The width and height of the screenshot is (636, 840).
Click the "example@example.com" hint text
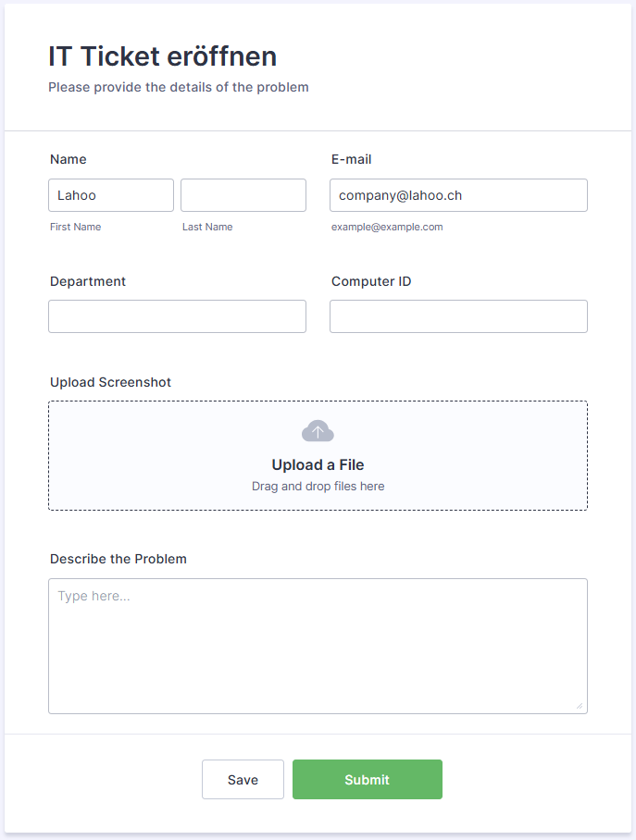coord(387,227)
